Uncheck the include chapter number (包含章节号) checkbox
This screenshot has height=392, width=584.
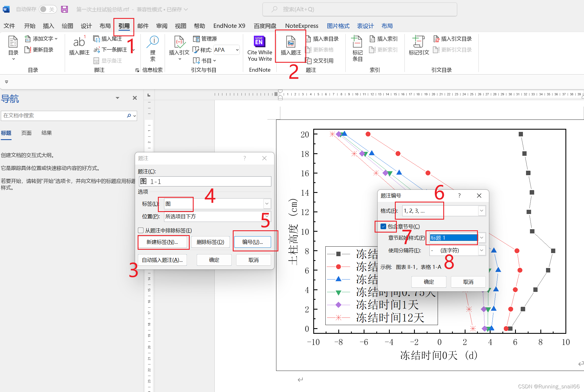coord(383,226)
